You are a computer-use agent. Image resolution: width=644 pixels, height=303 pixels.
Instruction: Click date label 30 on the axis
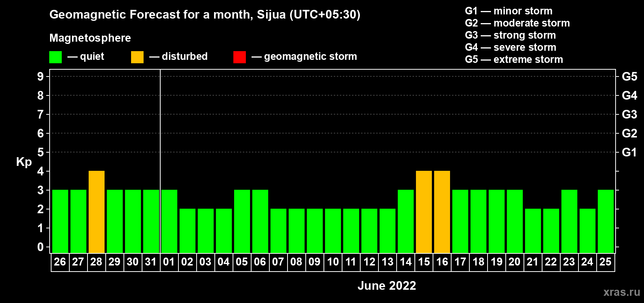tap(133, 262)
